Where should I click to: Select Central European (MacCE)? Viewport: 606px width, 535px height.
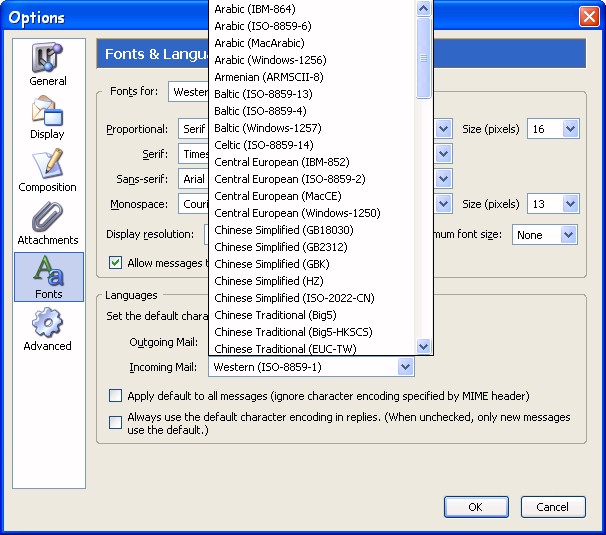pyautogui.click(x=312, y=196)
